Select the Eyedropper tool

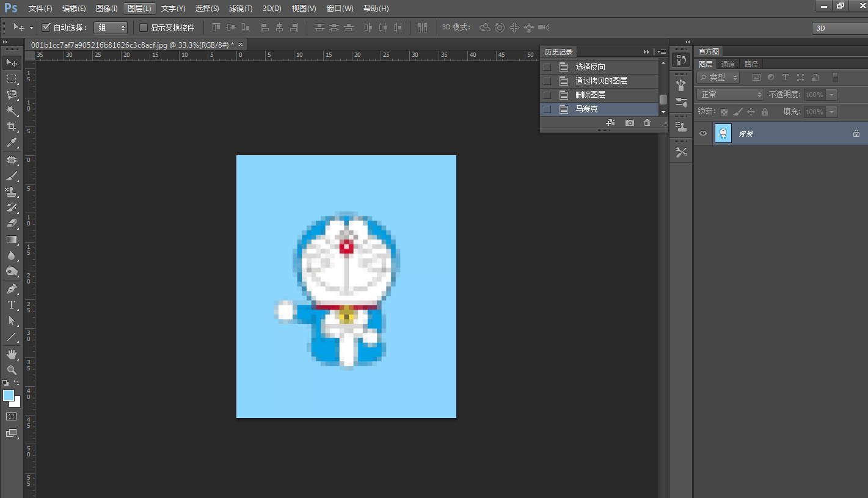tap(12, 143)
